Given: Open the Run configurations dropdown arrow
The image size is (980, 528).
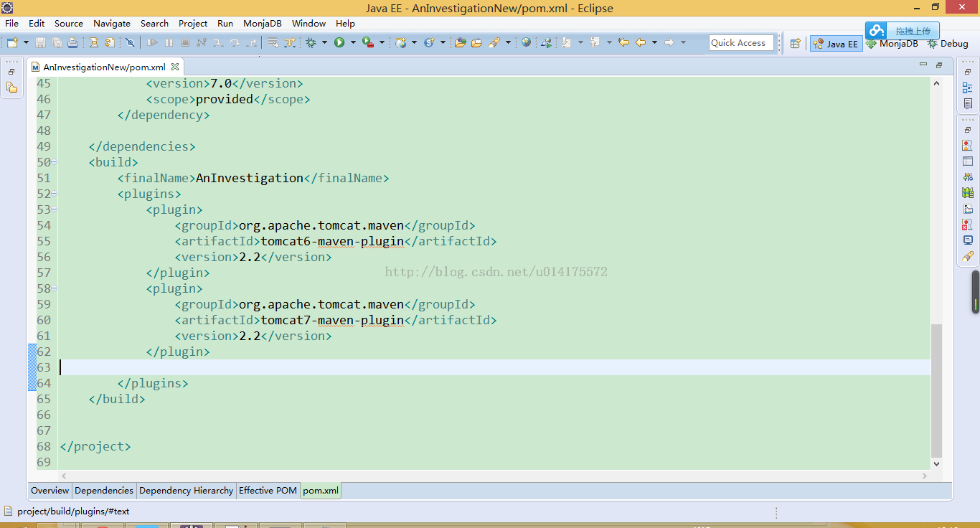Looking at the screenshot, I should pyautogui.click(x=352, y=43).
